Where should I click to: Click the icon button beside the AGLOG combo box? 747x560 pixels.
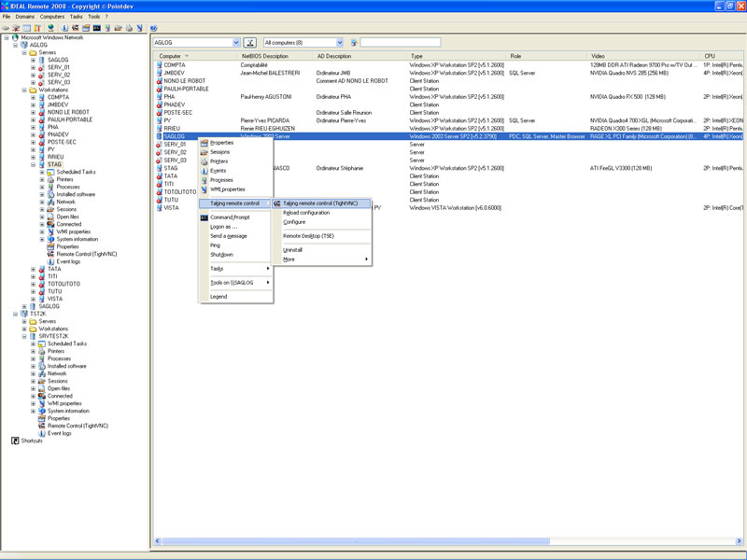click(250, 43)
